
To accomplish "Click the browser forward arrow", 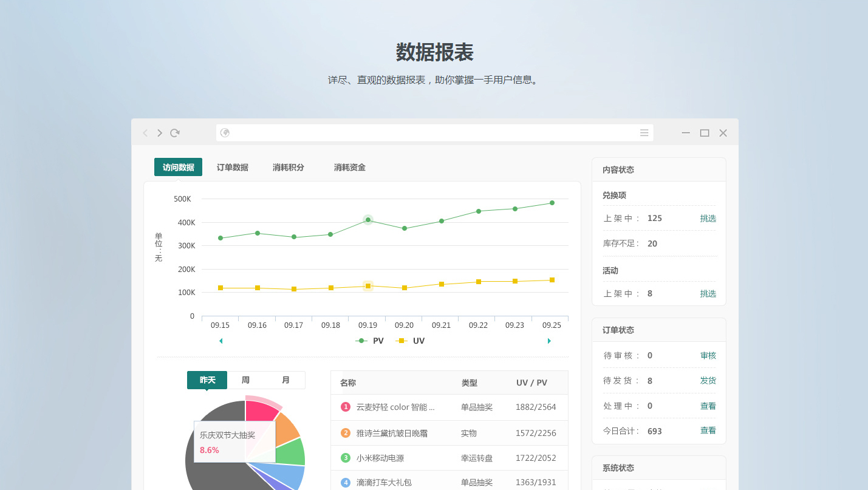I will coord(160,133).
